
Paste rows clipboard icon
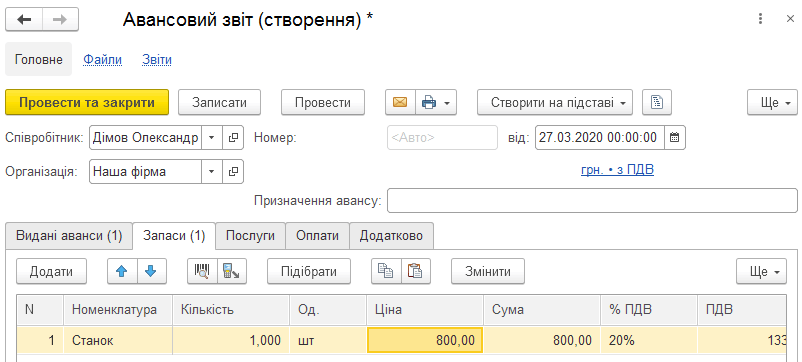point(415,271)
